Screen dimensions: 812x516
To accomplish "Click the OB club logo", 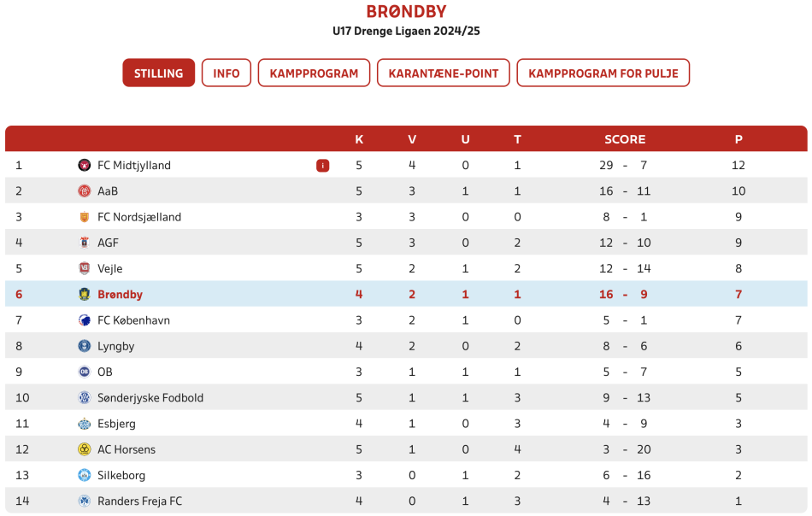I will 84,372.
